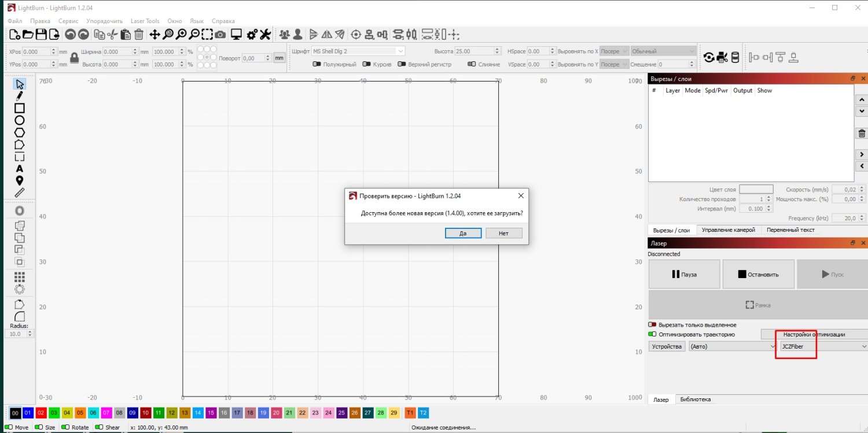Open Выровнять по X dropdown

(614, 51)
